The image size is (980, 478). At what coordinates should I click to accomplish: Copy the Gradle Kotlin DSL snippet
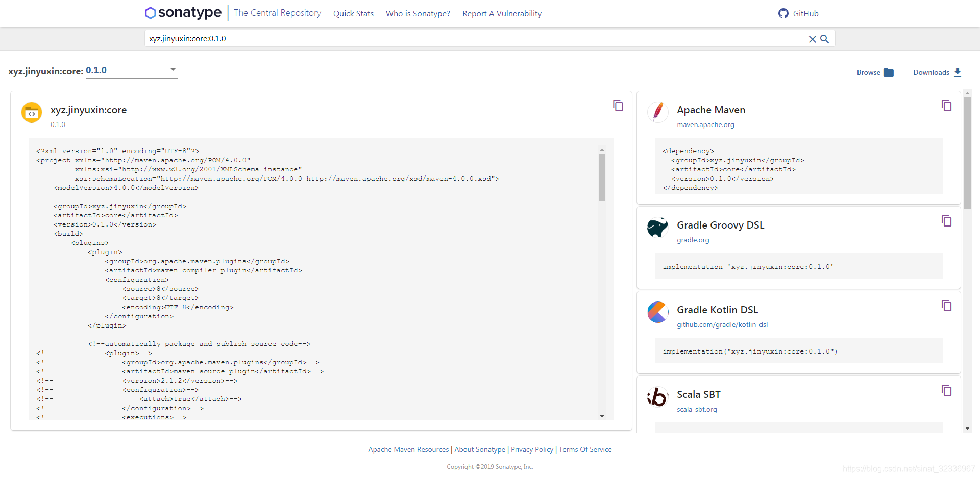[x=946, y=306]
